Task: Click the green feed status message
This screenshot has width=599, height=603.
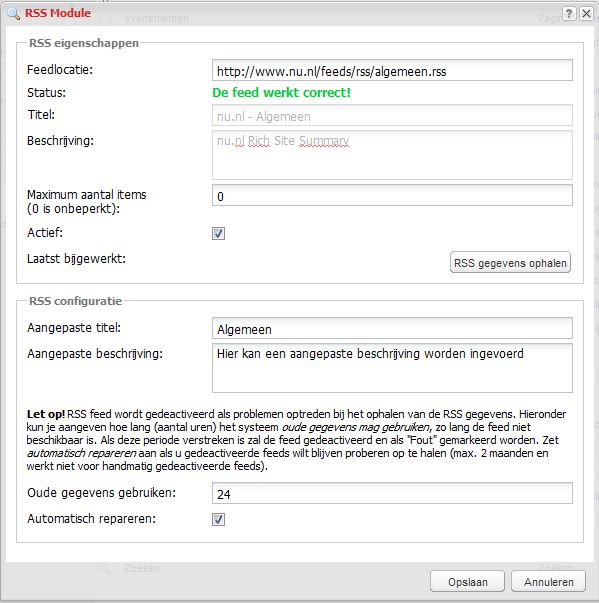Action: click(x=281, y=93)
